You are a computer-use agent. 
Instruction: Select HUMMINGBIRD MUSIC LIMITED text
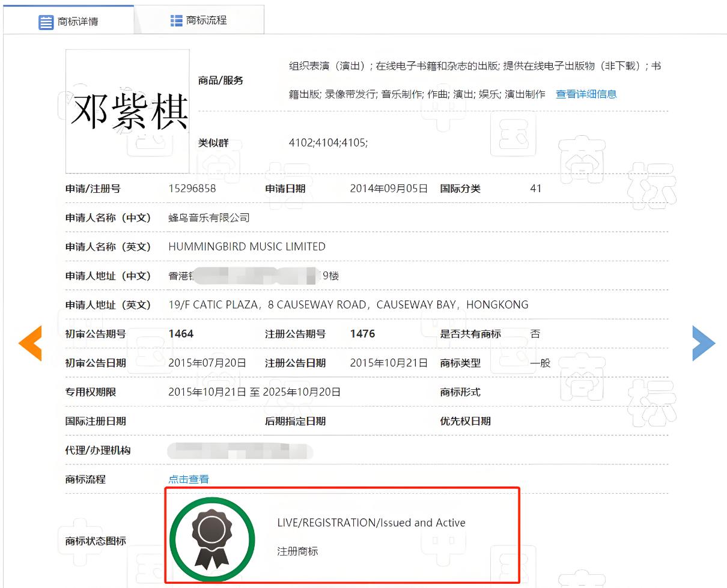247,247
